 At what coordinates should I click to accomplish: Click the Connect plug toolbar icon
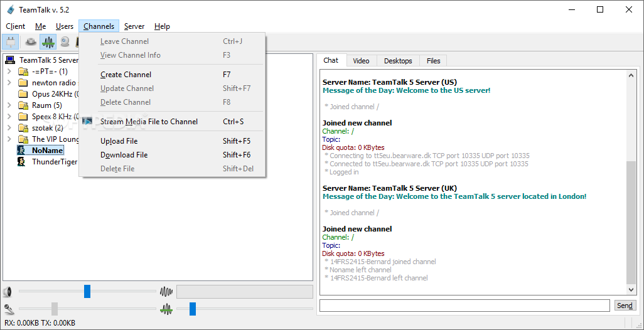pos(10,42)
